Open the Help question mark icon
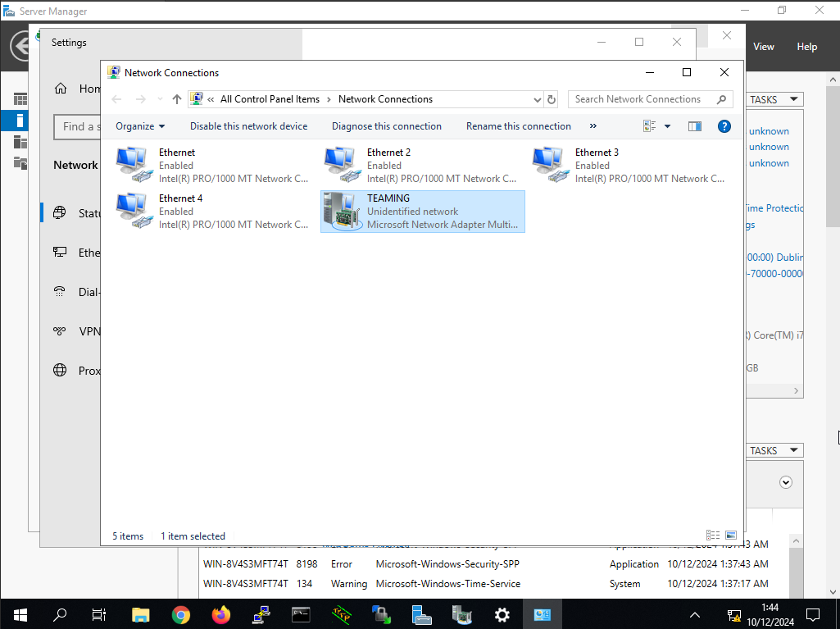The height and width of the screenshot is (629, 840). pyautogui.click(x=724, y=126)
